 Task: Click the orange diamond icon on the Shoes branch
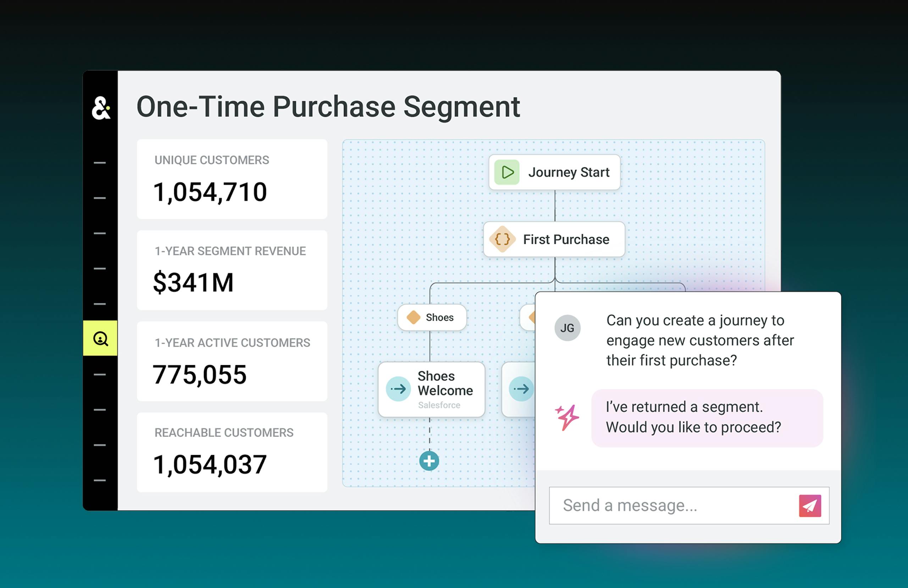413,317
